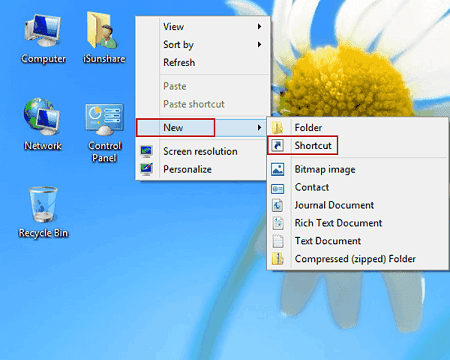Select Bitmap image in New submenu
450x360 pixels.
pos(357,169)
